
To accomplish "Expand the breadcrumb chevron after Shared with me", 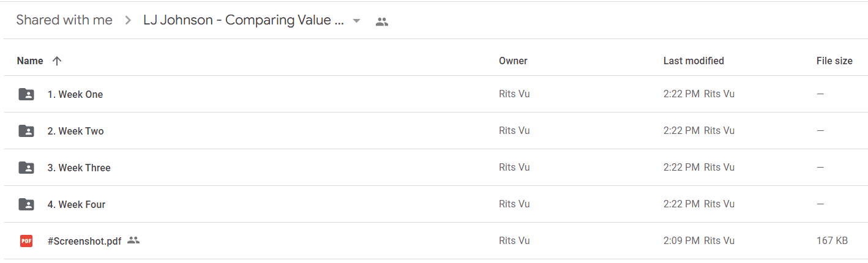I will [x=128, y=20].
